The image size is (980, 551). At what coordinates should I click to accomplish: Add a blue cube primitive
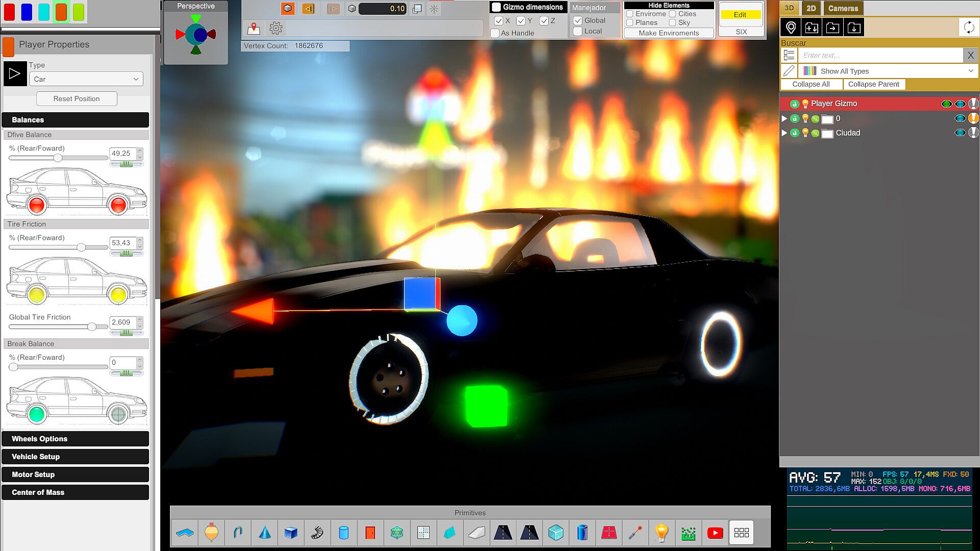(291, 533)
